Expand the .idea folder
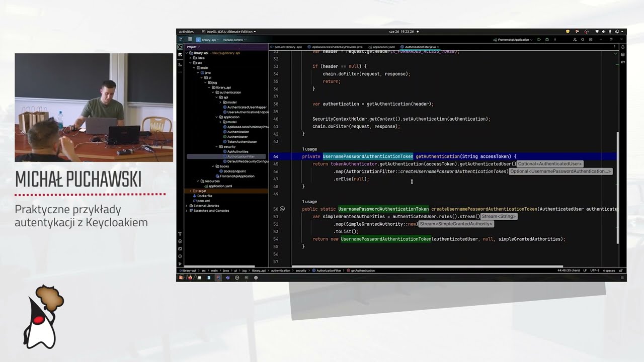The height and width of the screenshot is (362, 644). (x=191, y=58)
